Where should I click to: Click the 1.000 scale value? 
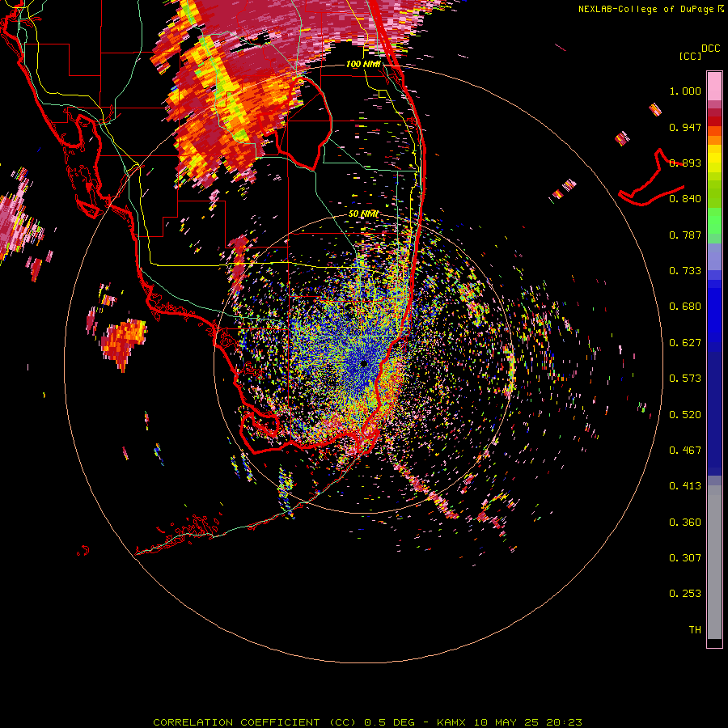click(685, 91)
